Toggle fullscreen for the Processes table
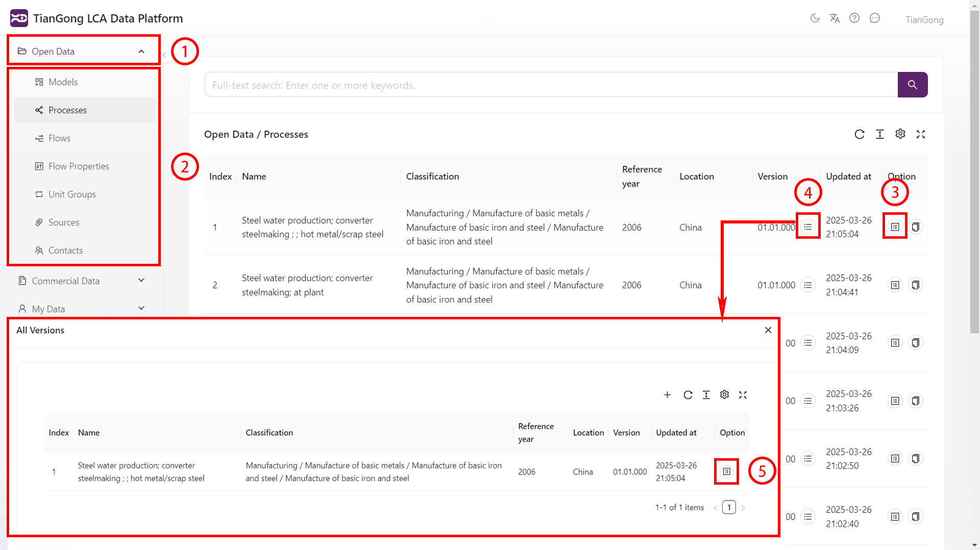Viewport: 980px width, 550px height. click(x=921, y=134)
